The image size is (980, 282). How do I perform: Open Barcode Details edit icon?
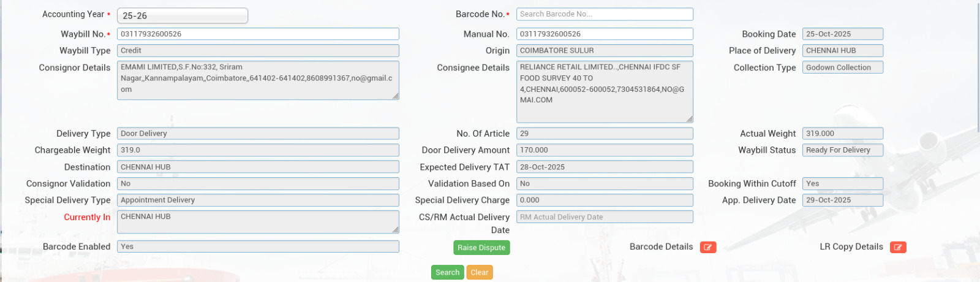click(708, 247)
